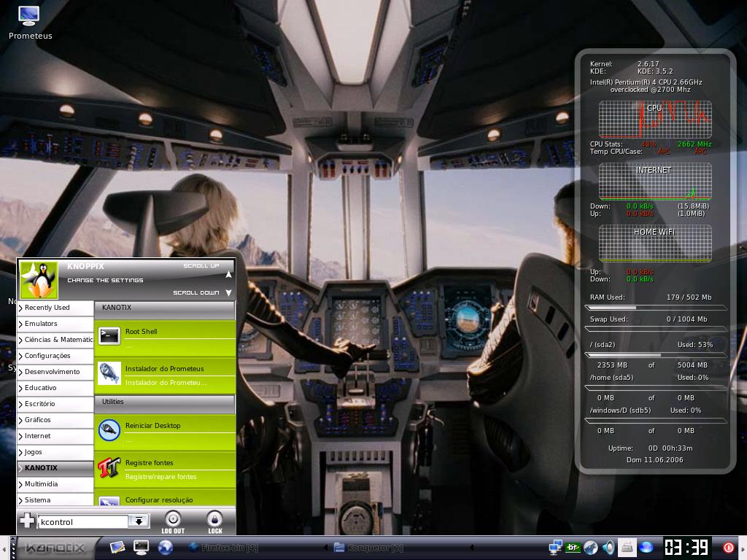The width and height of the screenshot is (747, 560).
Task: Click Change the Settings link
Action: point(105,281)
